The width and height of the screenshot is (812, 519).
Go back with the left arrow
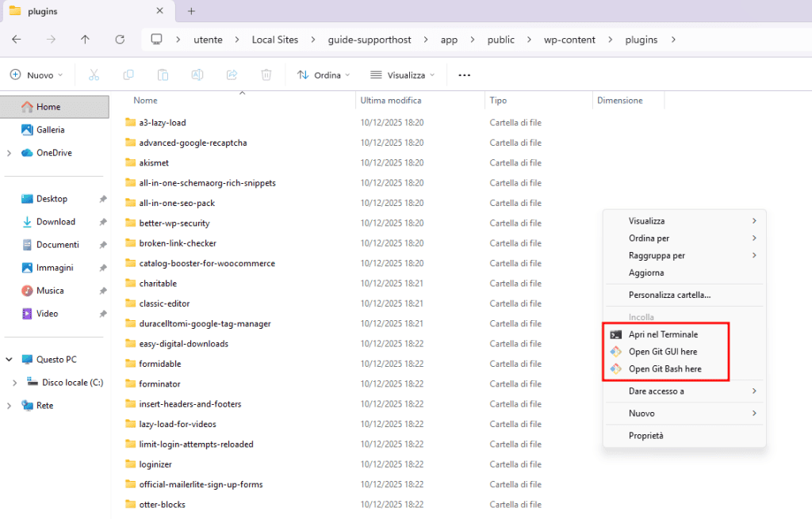coord(17,40)
